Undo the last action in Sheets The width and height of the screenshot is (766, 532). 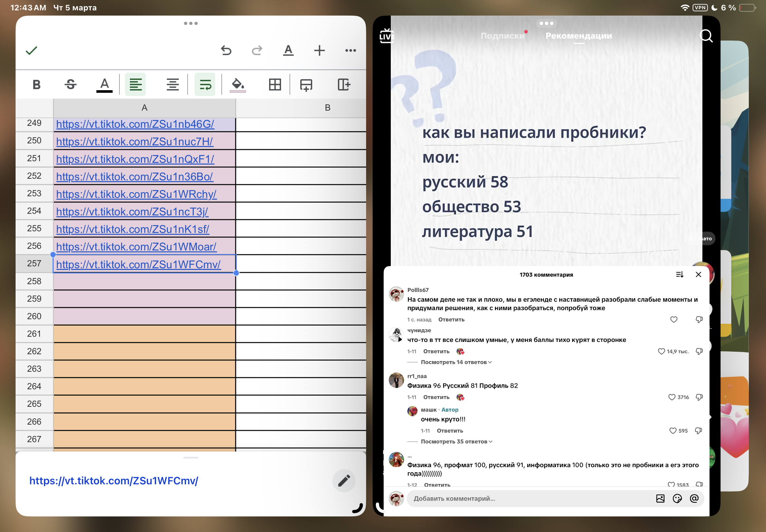point(226,51)
